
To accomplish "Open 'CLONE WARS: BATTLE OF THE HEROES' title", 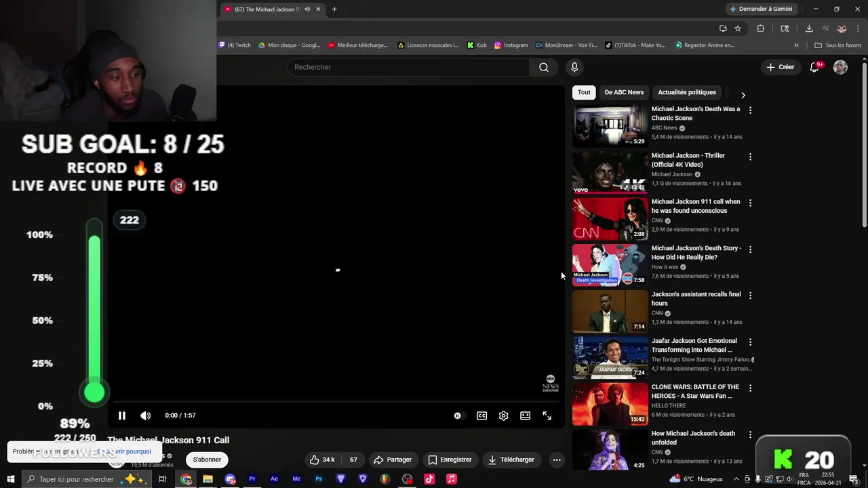I will pyautogui.click(x=695, y=391).
